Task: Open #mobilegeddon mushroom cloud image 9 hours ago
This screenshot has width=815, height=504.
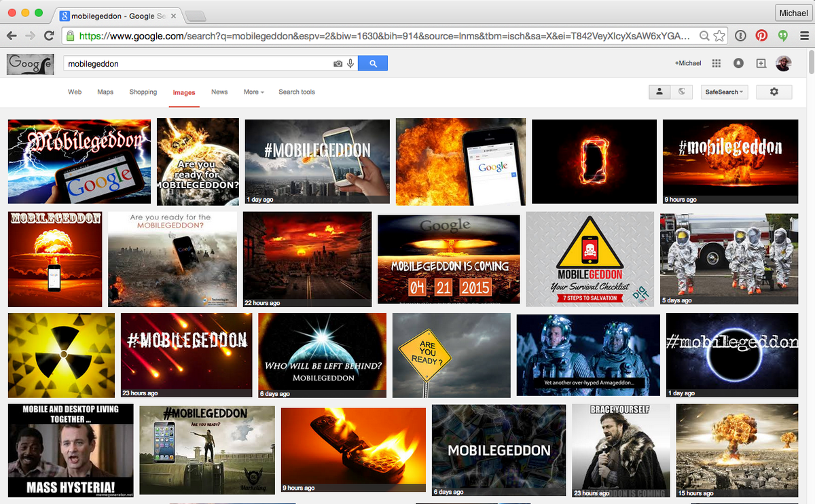Action: point(730,162)
